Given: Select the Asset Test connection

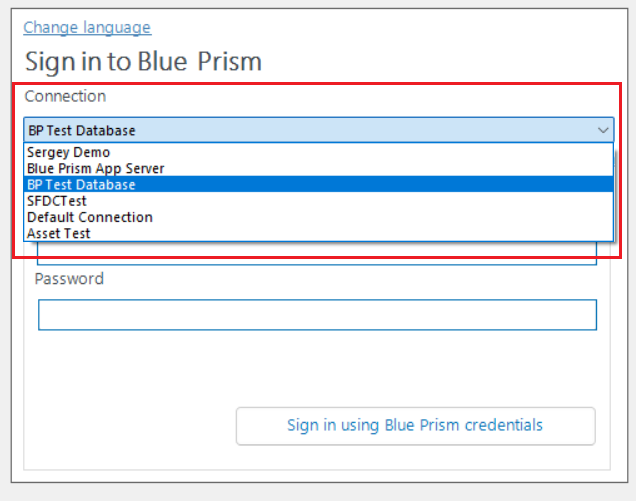Looking at the screenshot, I should [59, 233].
